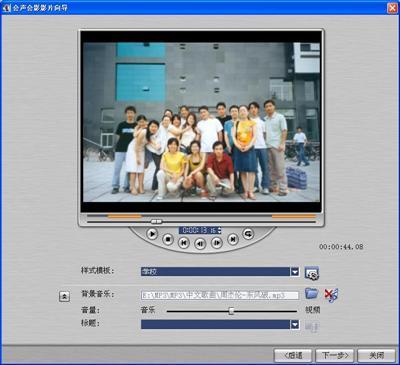
Task: Click the background music file path field
Action: [x=220, y=295]
